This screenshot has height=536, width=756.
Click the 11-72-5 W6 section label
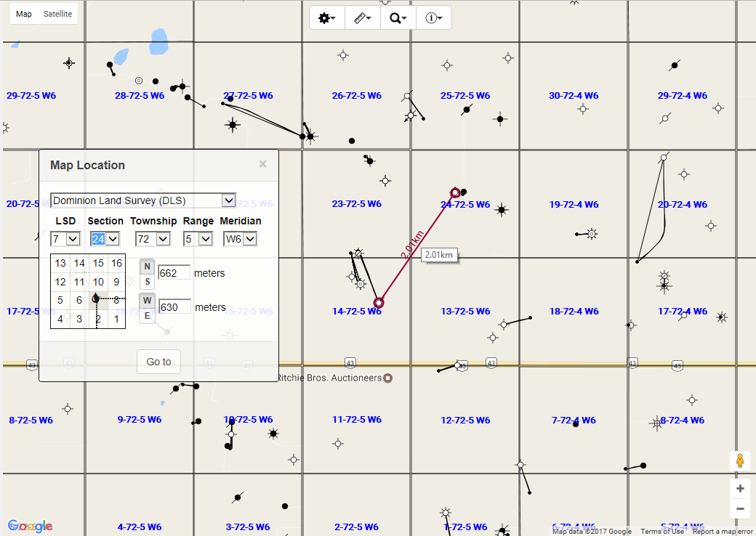click(x=356, y=420)
